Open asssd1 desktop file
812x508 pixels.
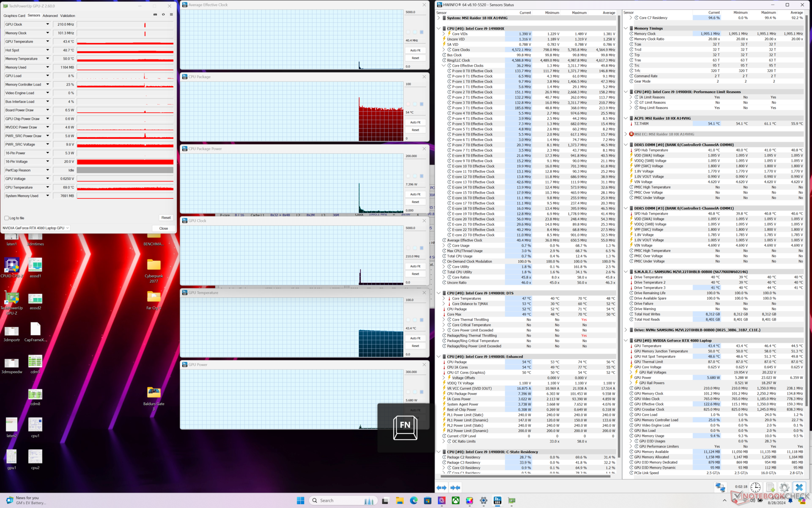click(36, 268)
